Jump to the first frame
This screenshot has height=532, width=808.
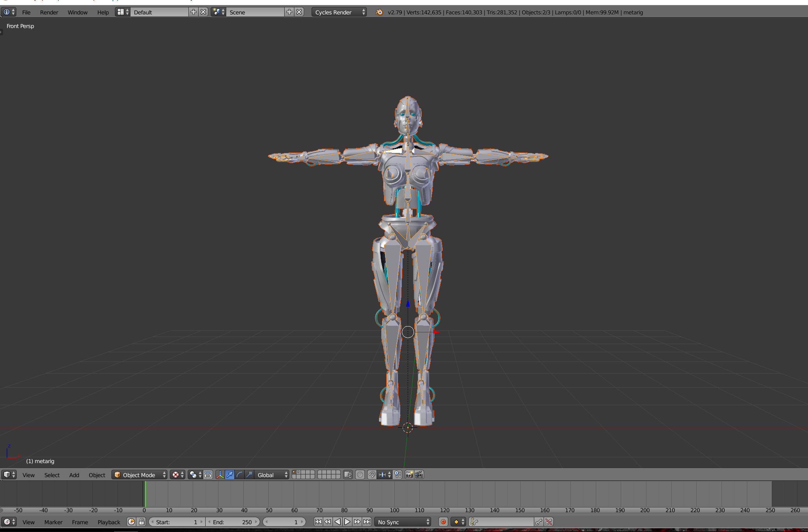[318, 522]
